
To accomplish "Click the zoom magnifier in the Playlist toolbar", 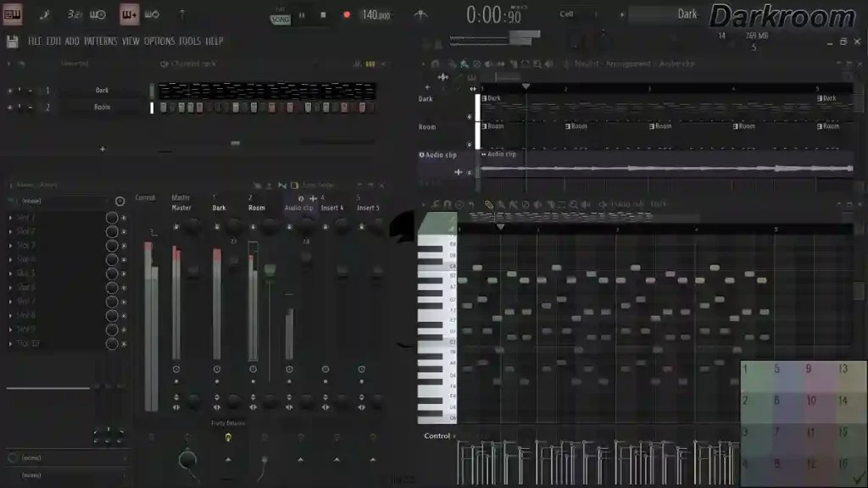I will pos(537,63).
